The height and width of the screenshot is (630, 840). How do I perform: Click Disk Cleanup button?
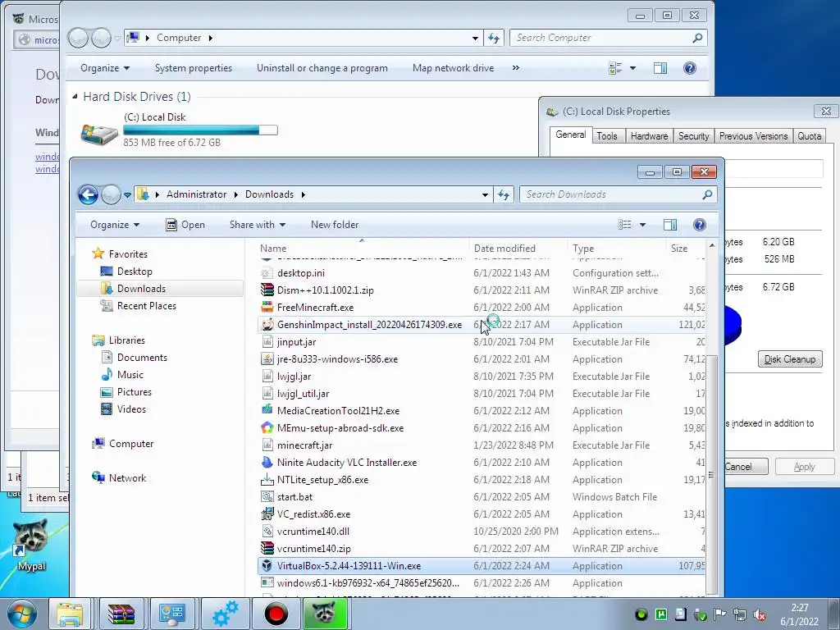click(790, 359)
